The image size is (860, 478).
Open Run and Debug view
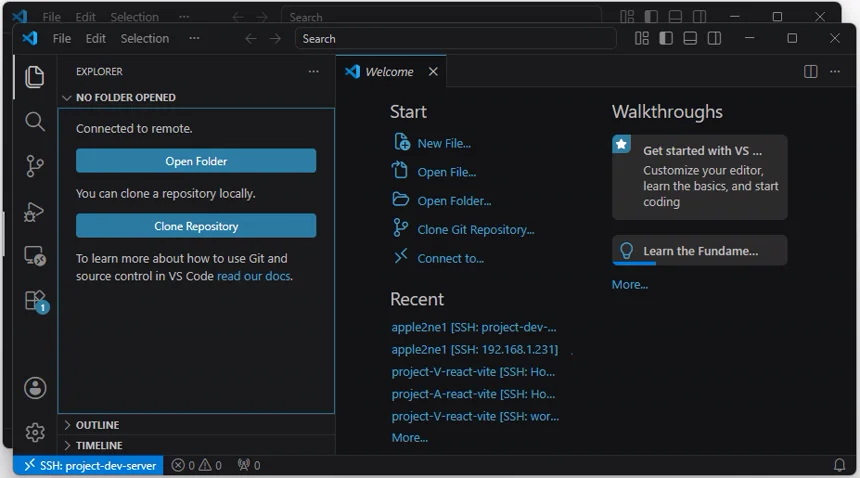click(x=35, y=211)
